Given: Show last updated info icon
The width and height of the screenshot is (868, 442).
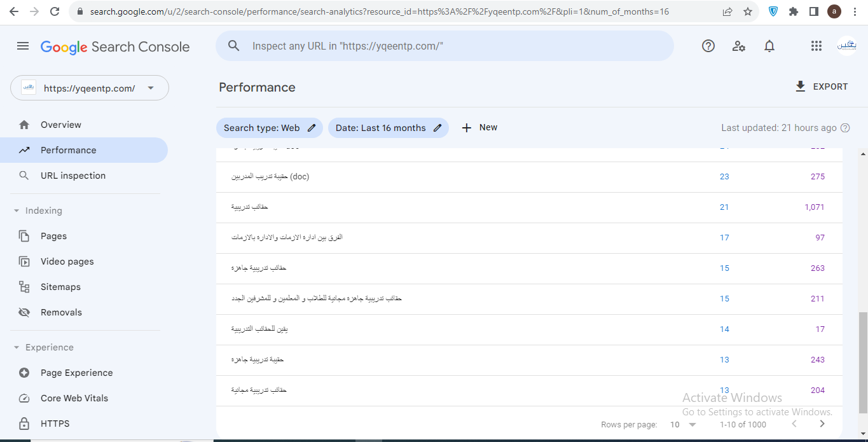Looking at the screenshot, I should (x=845, y=128).
